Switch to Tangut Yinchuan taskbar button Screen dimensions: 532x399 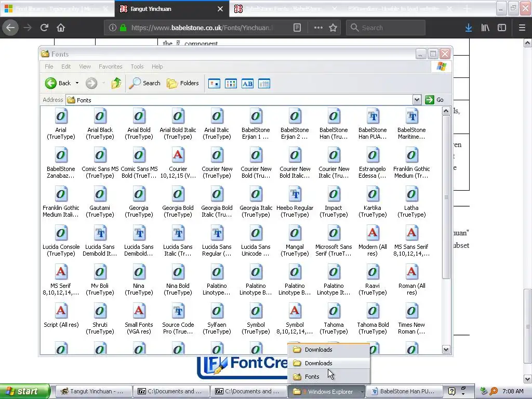[93, 391]
